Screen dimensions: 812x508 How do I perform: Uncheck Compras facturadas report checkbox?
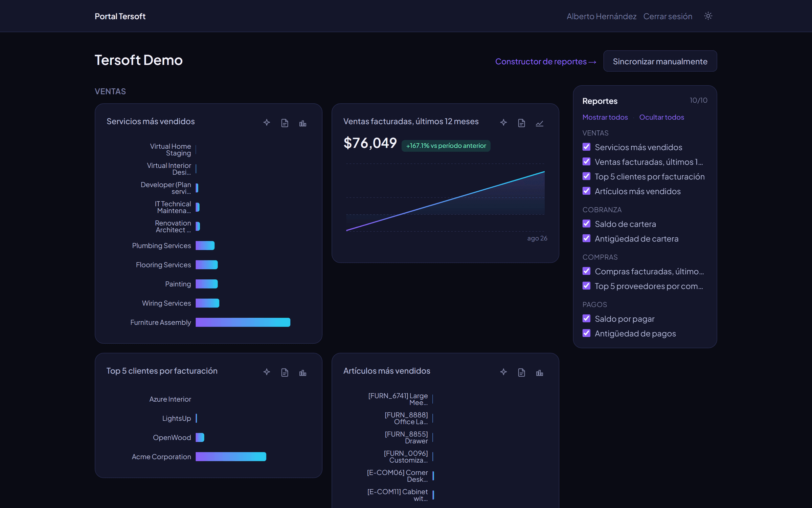click(586, 271)
